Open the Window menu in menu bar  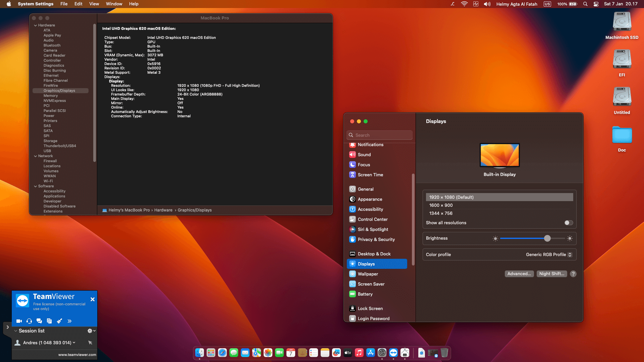click(x=114, y=4)
